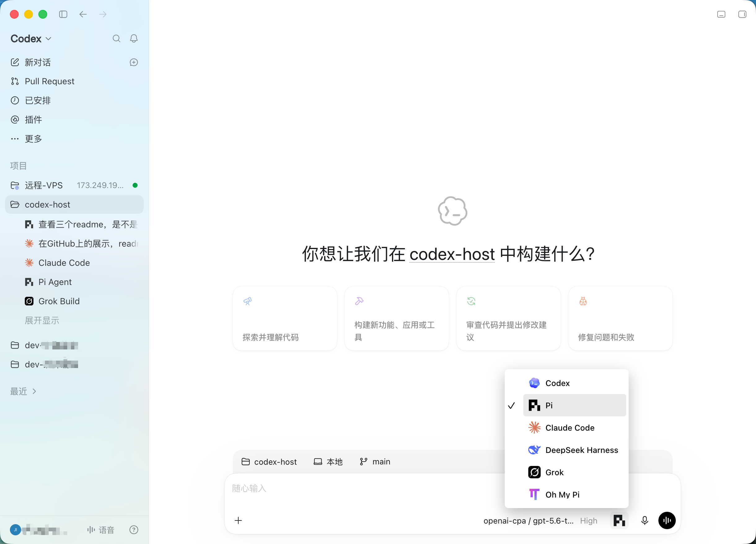Click the user avatar at bottom left
The width and height of the screenshot is (756, 544).
15,530
